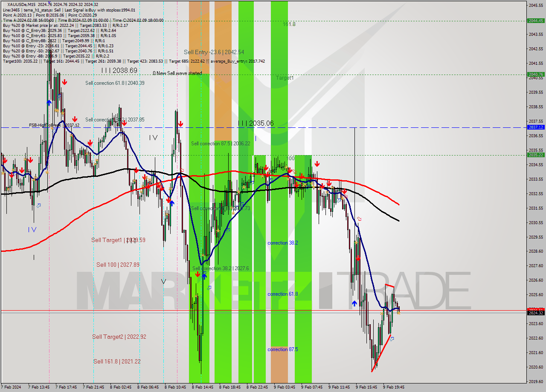Screen dimensions: 546x392
Task: Select the green 161.8 level label
Action: [x=289, y=24]
